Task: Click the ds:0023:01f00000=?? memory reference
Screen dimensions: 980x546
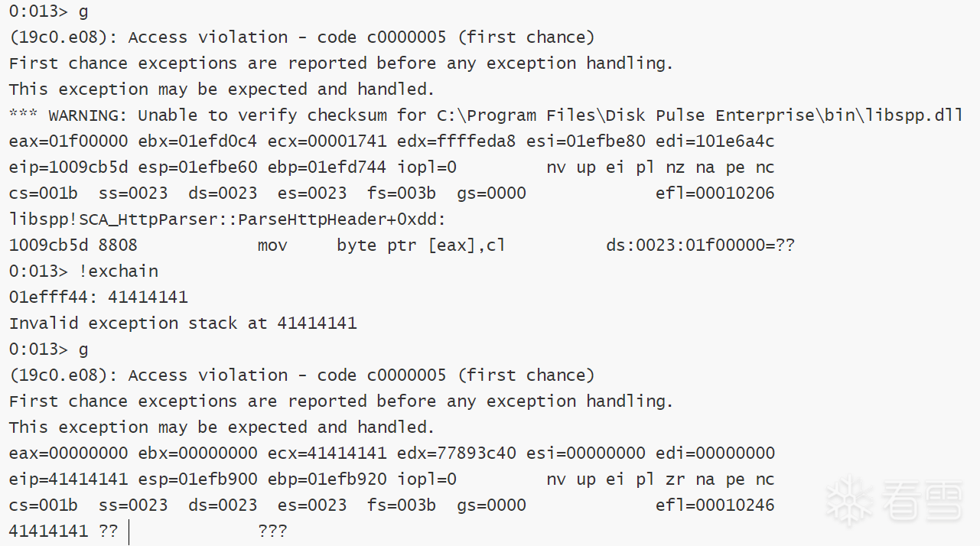Action: coord(700,245)
